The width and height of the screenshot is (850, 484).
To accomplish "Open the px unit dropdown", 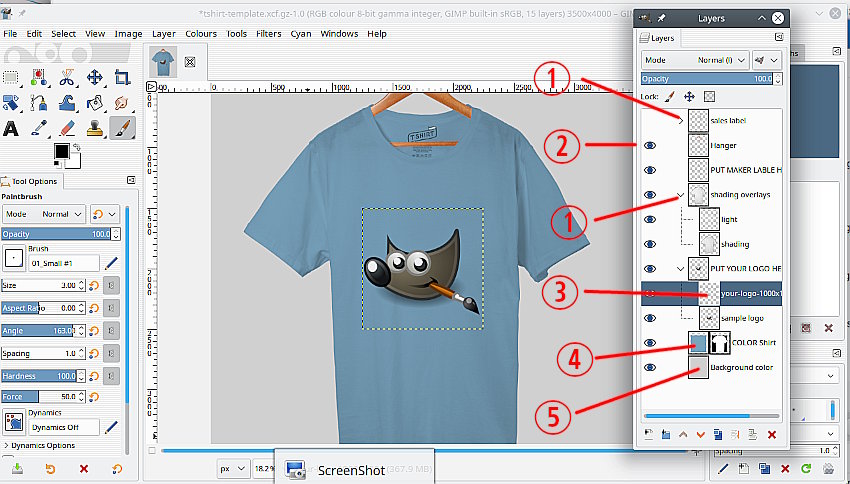I will tap(233, 469).
